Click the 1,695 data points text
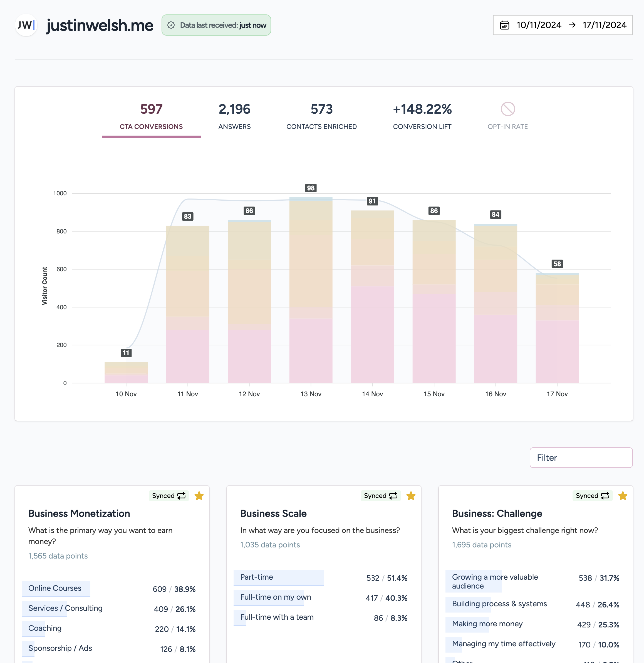The height and width of the screenshot is (663, 644). point(482,545)
